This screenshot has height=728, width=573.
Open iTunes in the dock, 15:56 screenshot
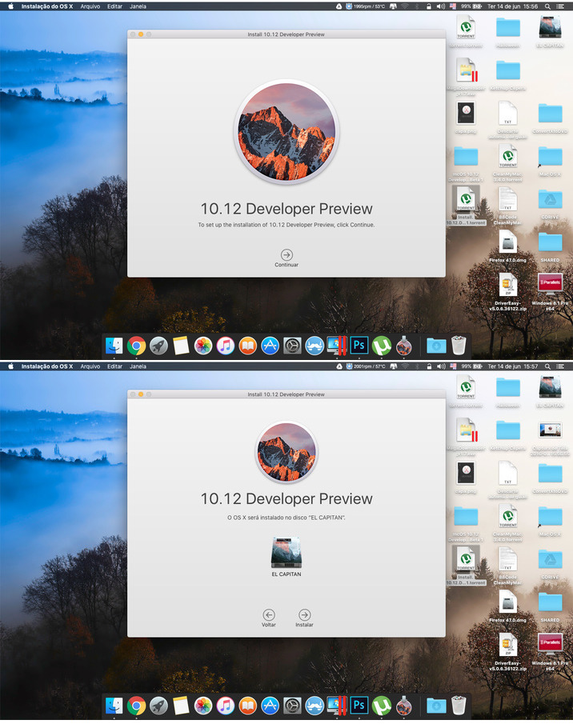225,346
